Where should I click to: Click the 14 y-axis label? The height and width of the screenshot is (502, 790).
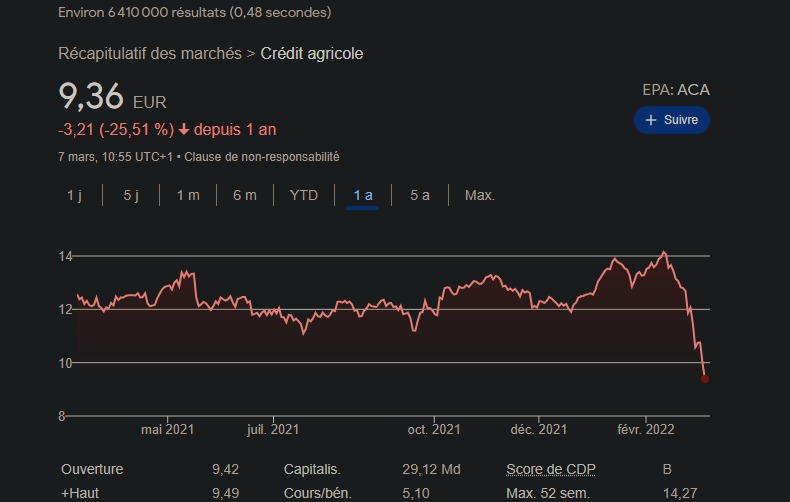[x=65, y=256]
